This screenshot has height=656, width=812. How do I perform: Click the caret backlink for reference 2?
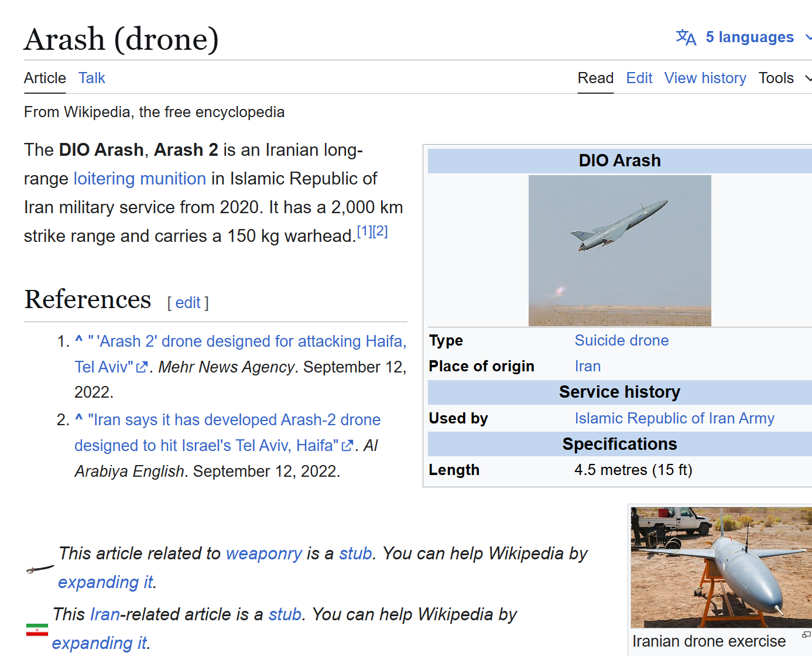click(x=79, y=419)
